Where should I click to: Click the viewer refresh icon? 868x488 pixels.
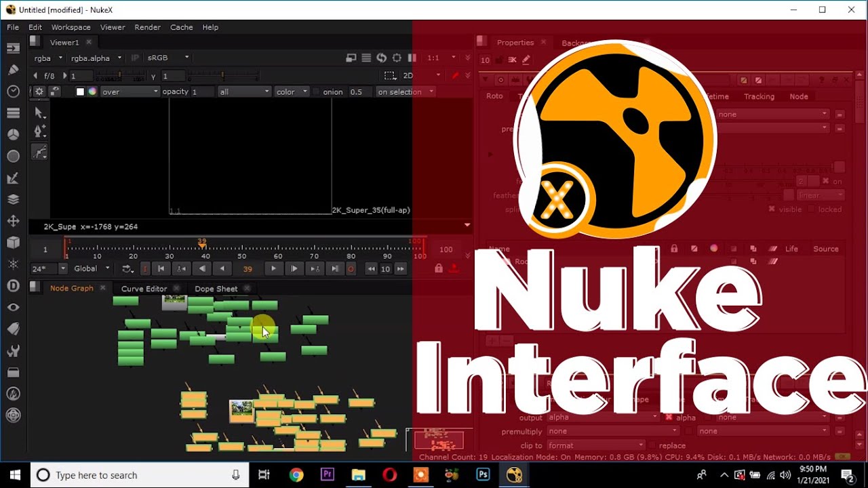pyautogui.click(x=381, y=58)
